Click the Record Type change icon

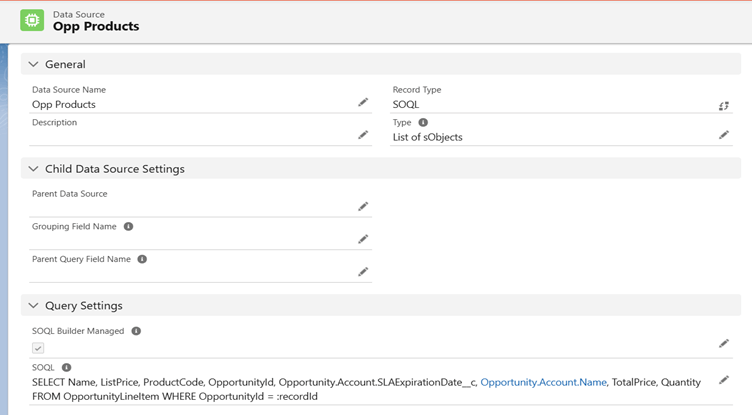(x=724, y=106)
